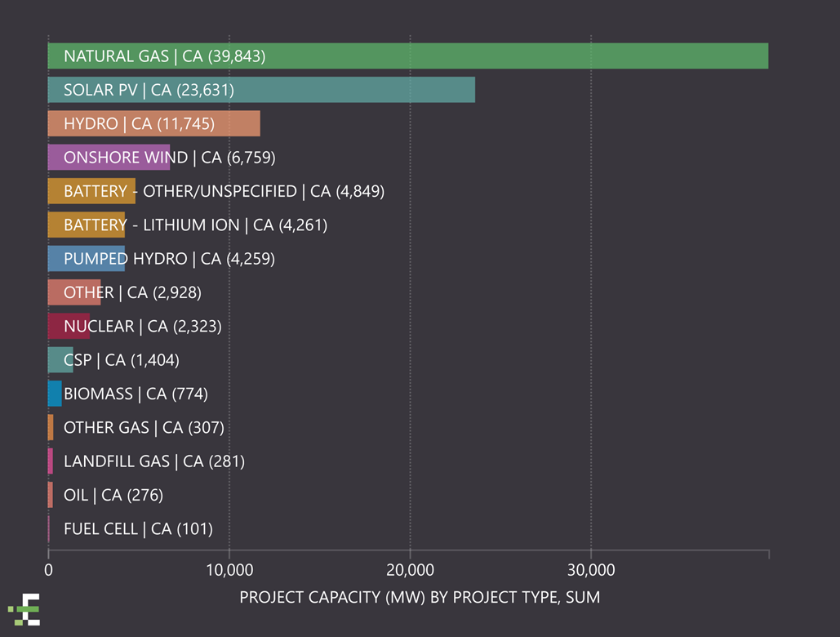Select the Pumped Hydro bar
Image resolution: width=840 pixels, height=637 pixels.
pyautogui.click(x=86, y=258)
